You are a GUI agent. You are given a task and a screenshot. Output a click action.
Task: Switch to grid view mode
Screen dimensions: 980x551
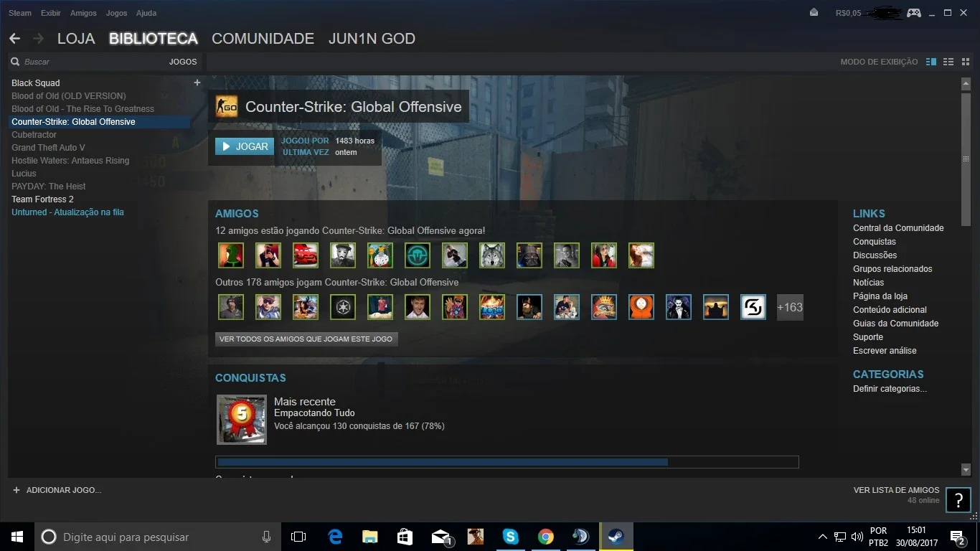965,62
